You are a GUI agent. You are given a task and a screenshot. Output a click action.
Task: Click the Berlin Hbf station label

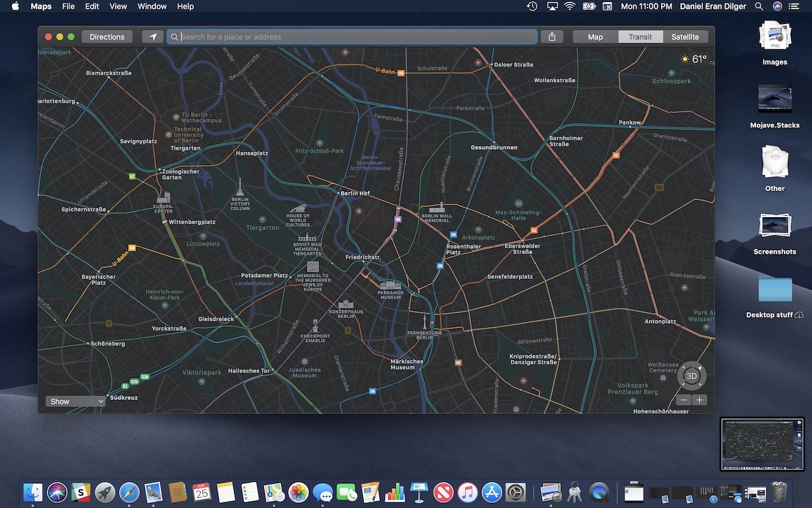[355, 193]
